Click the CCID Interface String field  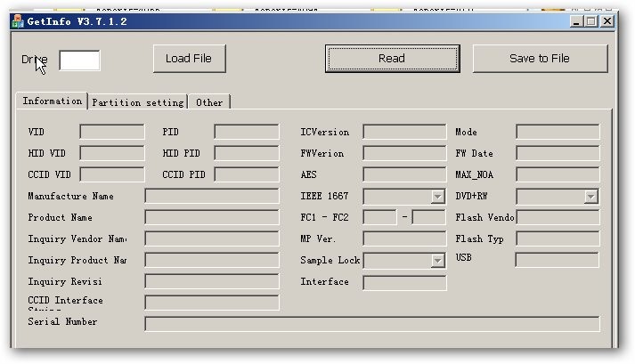[212, 303]
